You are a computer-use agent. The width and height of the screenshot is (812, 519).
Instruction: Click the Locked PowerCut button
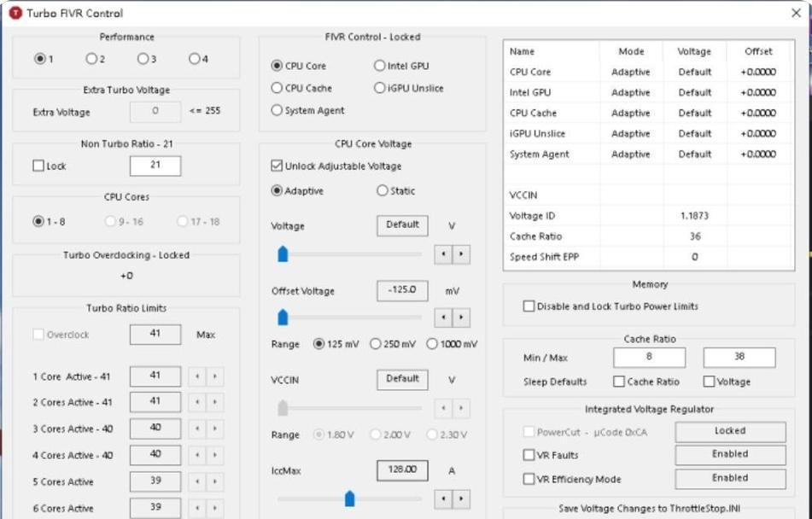coord(730,431)
